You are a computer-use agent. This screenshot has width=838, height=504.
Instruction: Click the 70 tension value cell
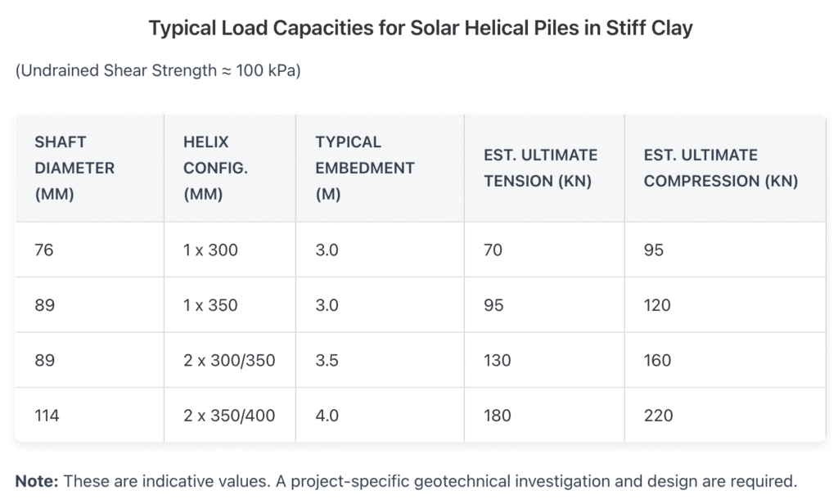pyautogui.click(x=493, y=250)
